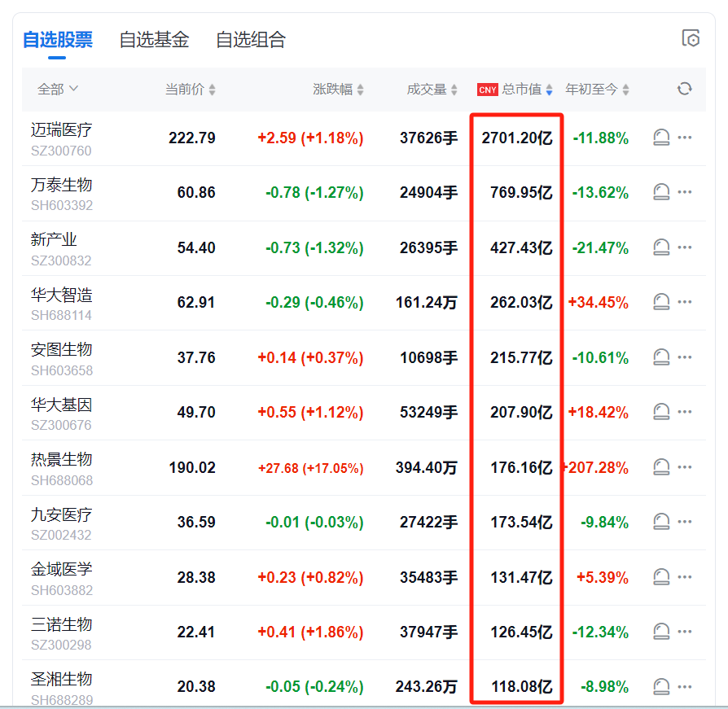
Task: Set alert bell for 新产业
Action: [x=661, y=247]
